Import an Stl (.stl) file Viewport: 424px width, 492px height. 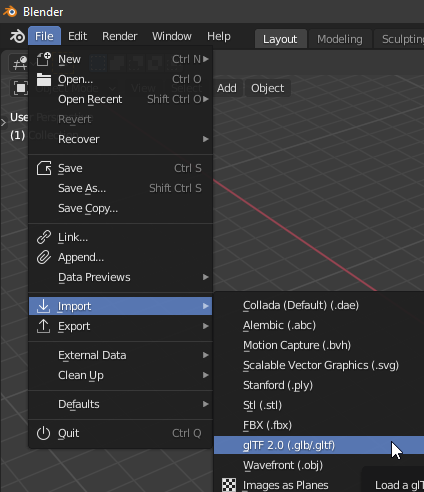[319, 405]
